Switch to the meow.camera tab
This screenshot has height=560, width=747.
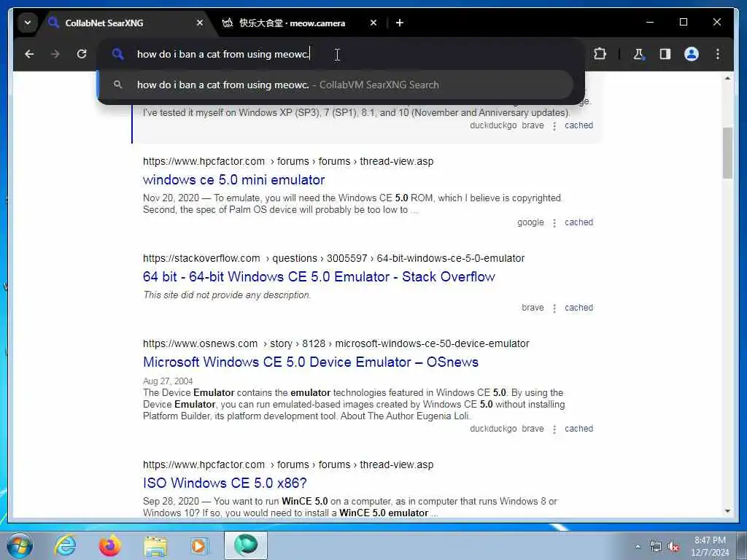292,23
